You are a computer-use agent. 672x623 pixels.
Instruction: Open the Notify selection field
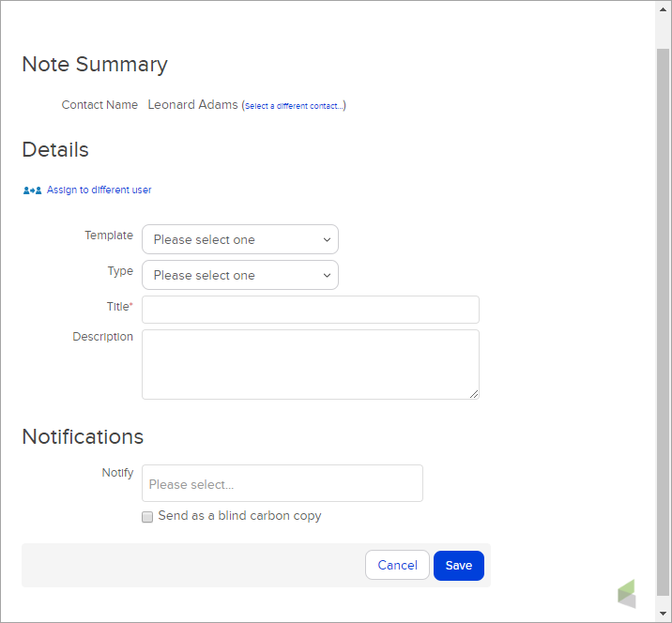[x=282, y=483]
